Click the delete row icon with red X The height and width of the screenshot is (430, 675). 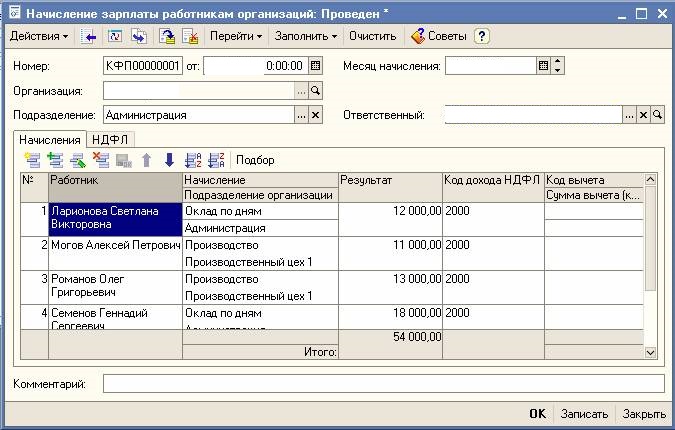[101, 160]
